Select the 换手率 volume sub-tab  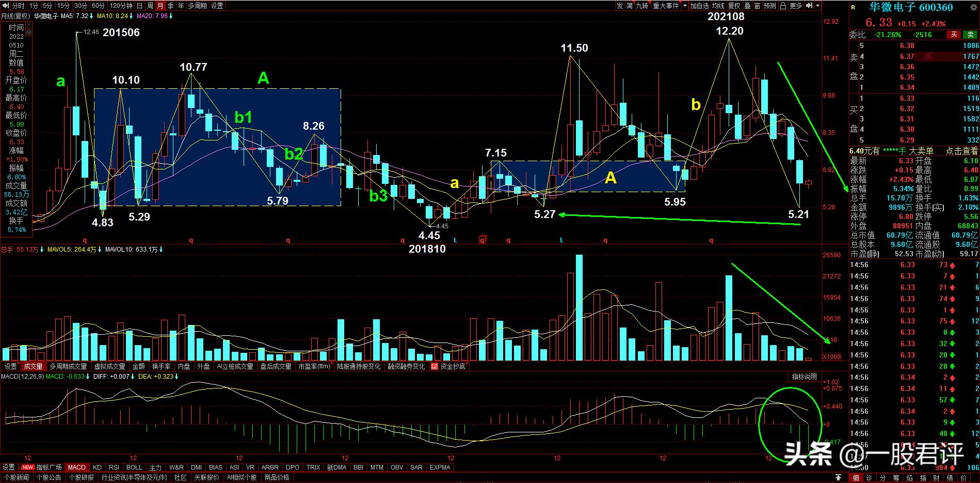(x=162, y=366)
